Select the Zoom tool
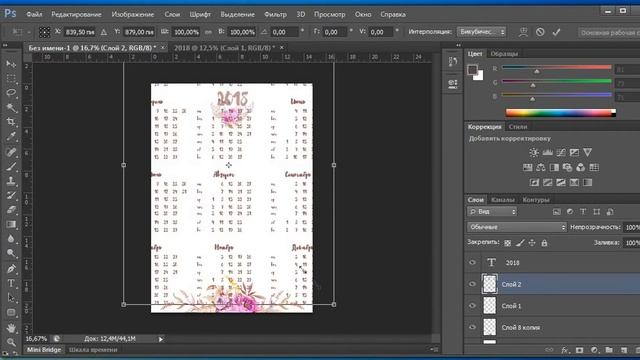640x360 pixels. [x=11, y=342]
